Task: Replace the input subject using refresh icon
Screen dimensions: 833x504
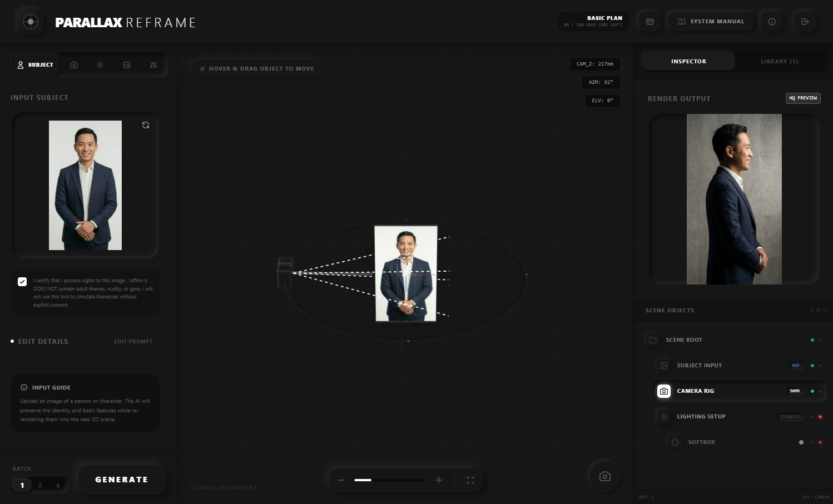Action: click(x=146, y=125)
